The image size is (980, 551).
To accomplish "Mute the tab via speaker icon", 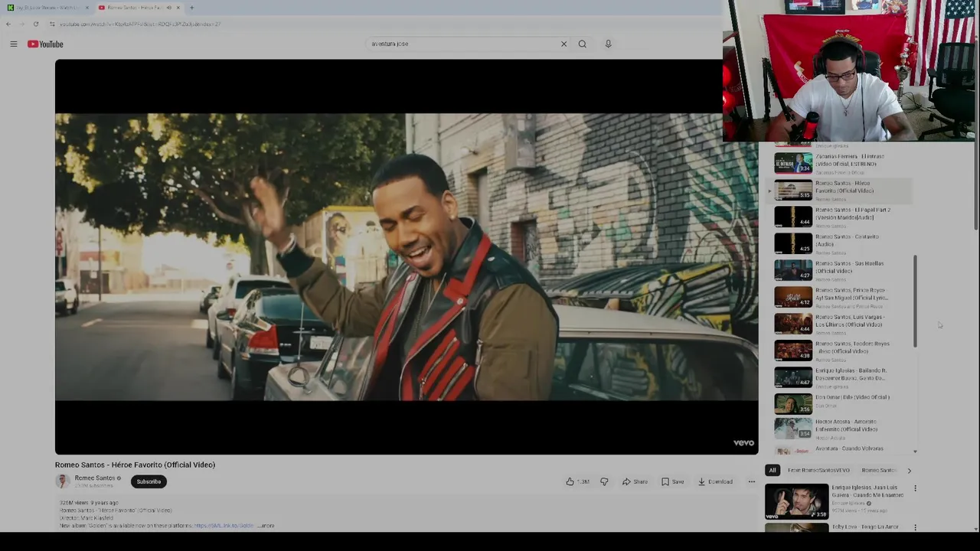I will (x=168, y=8).
